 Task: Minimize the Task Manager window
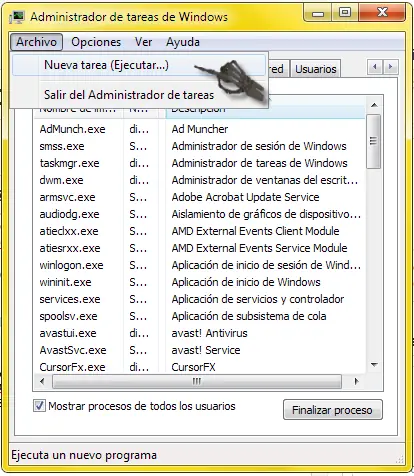click(x=318, y=13)
